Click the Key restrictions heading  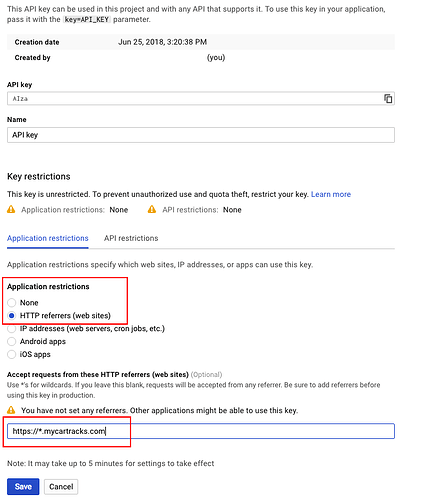[39, 176]
